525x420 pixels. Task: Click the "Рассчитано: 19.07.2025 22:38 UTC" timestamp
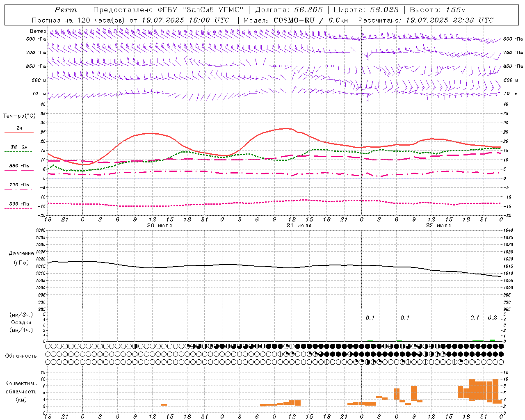pos(426,20)
